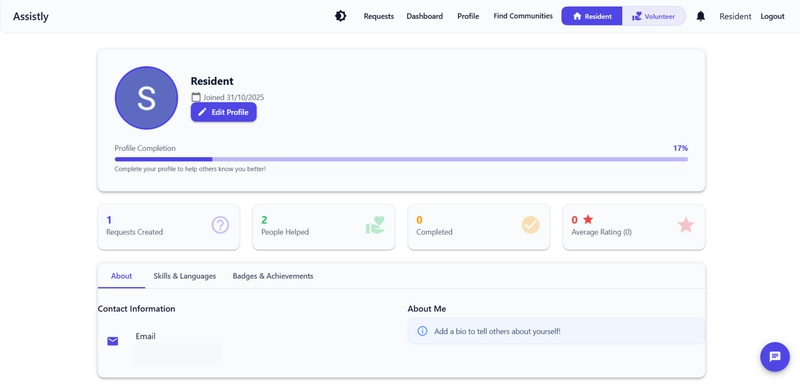Click the email envelope icon
Viewport: 800px width, 390px height.
(x=113, y=341)
